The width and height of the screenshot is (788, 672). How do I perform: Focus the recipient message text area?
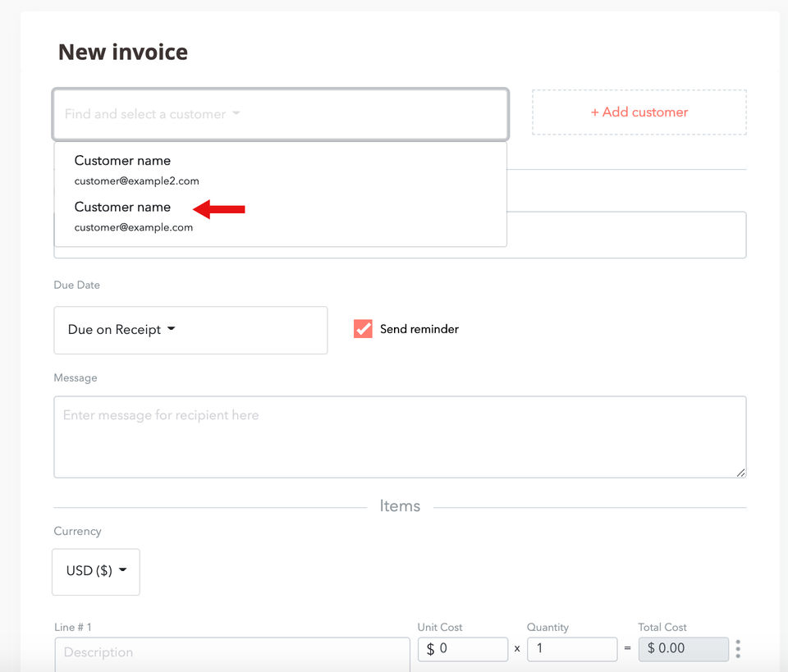(x=400, y=437)
